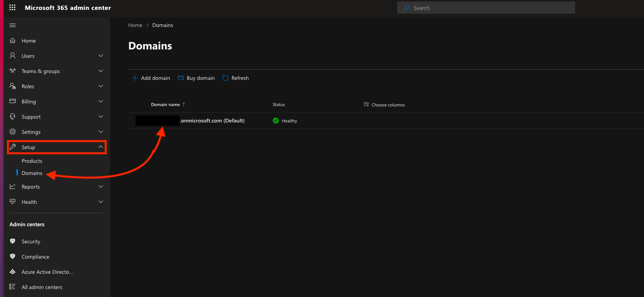Click the Add domain button
Viewport: 644px width, 297px height.
(x=151, y=78)
